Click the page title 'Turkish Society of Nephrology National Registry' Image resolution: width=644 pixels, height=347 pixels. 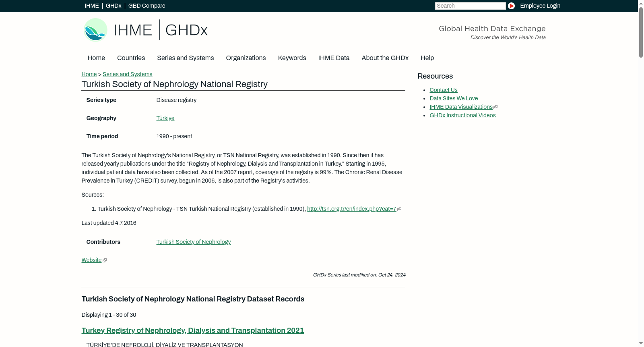[x=174, y=84]
